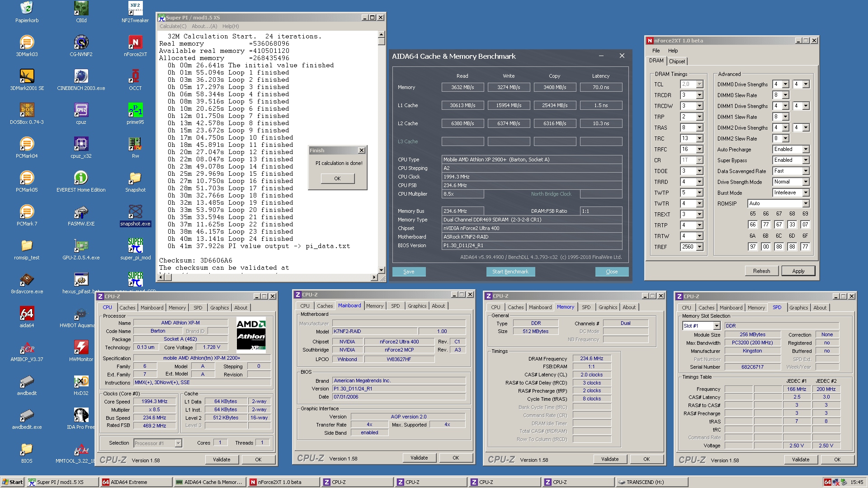Expand the TREF dropdown in nForce2XT
This screenshot has height=488, width=868.
coord(699,247)
